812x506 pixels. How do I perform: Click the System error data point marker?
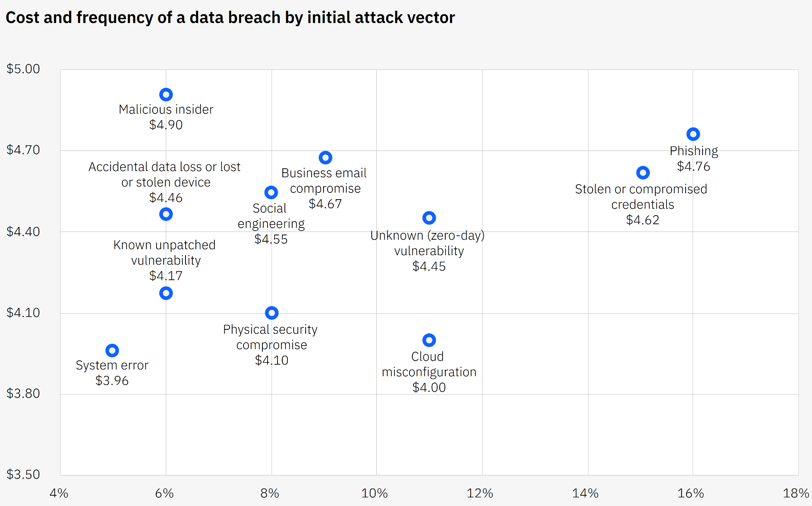coord(112,350)
